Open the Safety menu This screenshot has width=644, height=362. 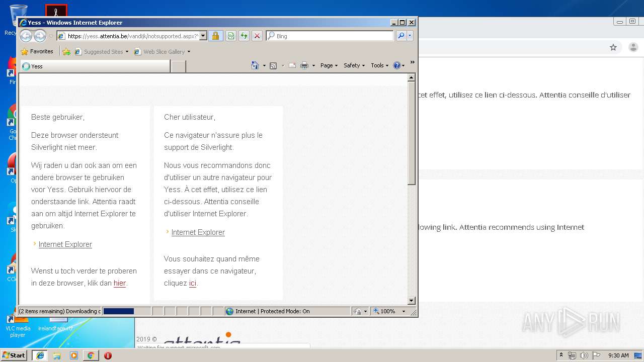pyautogui.click(x=354, y=65)
